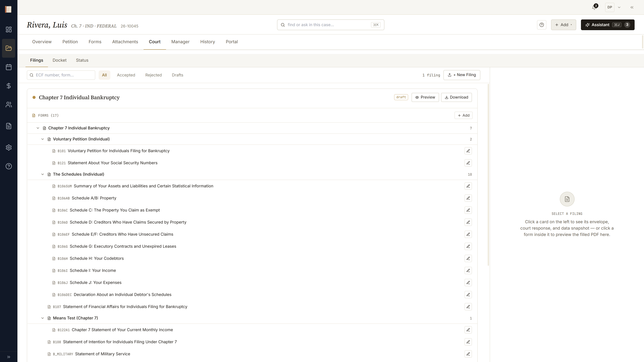The image size is (644, 362).
Task: Open the dollar sign billing icon
Action: [9, 86]
